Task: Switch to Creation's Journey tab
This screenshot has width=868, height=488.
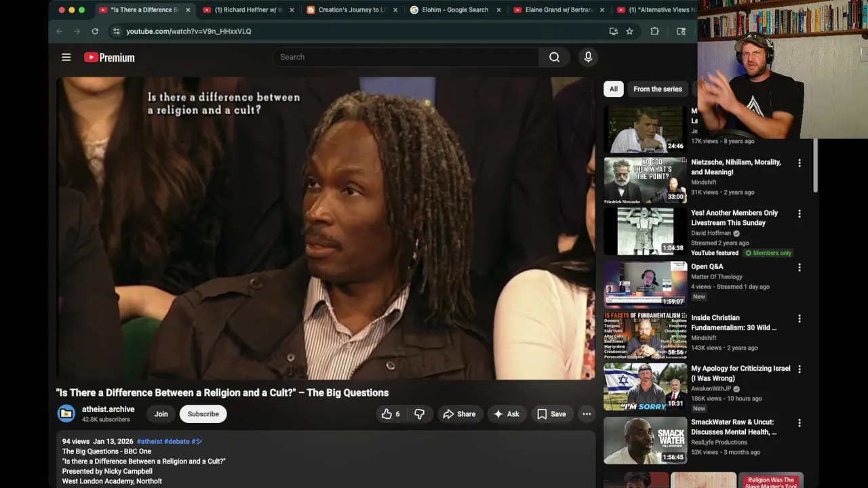Action: pos(352,10)
